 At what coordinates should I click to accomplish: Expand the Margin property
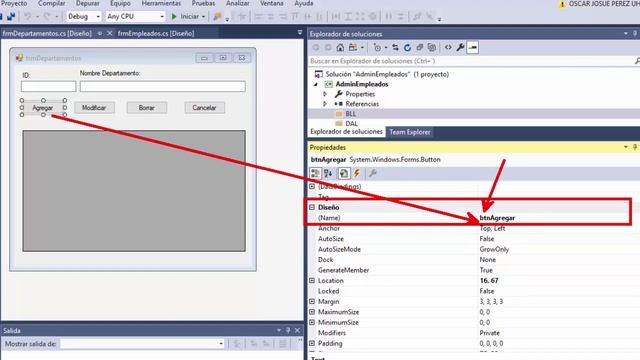(312, 302)
